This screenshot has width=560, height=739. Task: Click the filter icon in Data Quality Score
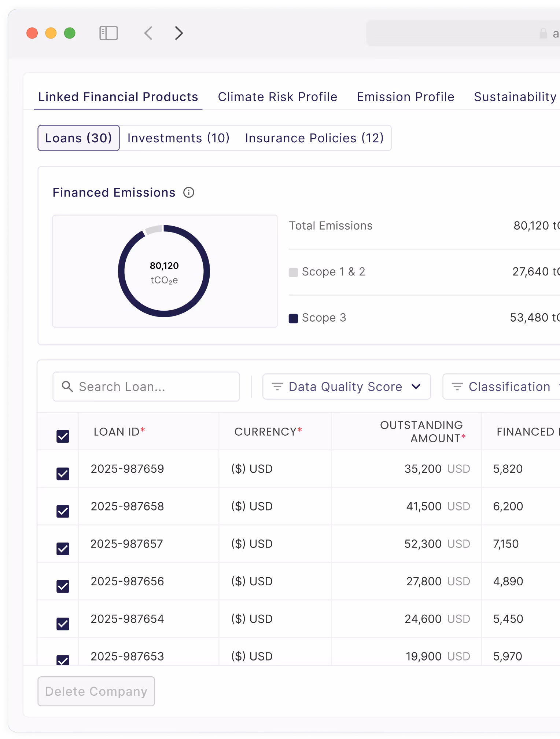click(x=277, y=386)
